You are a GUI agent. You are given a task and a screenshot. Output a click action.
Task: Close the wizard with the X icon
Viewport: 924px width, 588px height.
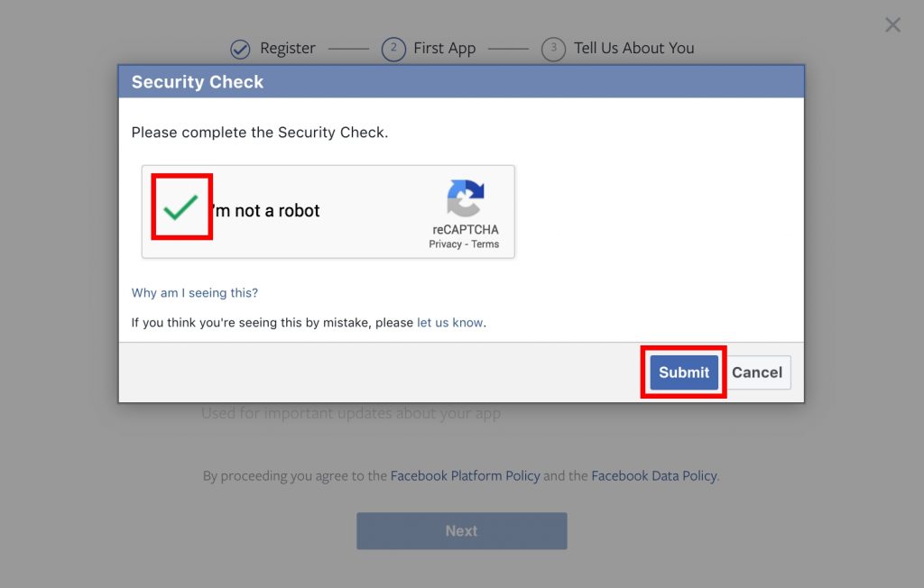892,24
